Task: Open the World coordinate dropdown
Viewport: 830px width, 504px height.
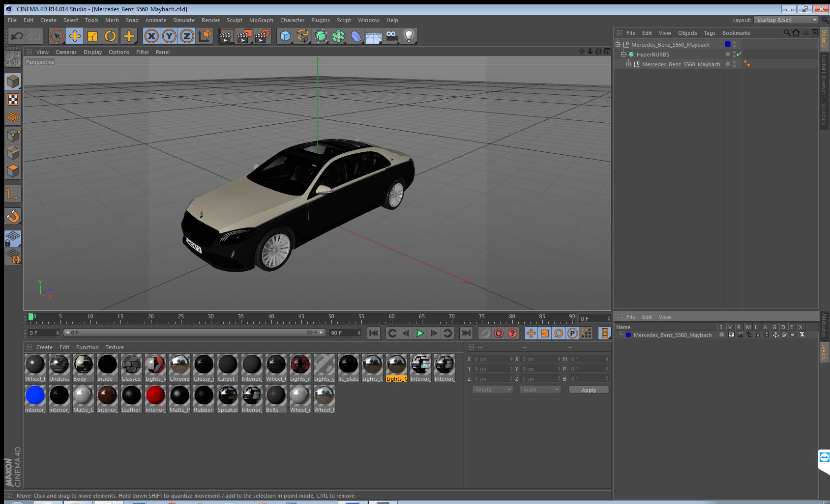Action: 493,390
